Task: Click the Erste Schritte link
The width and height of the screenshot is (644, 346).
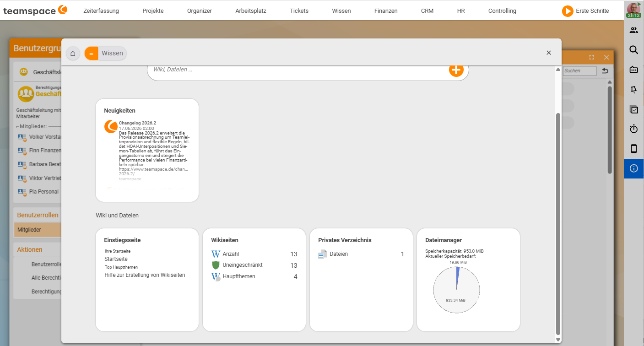Action: click(x=592, y=11)
